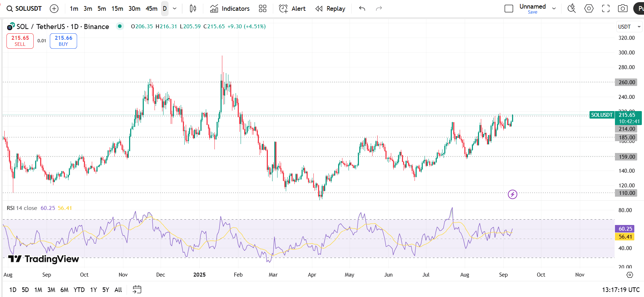Viewport: 644px width, 297px height.
Task: Open the go-to-date calendar icon
Action: point(137,289)
